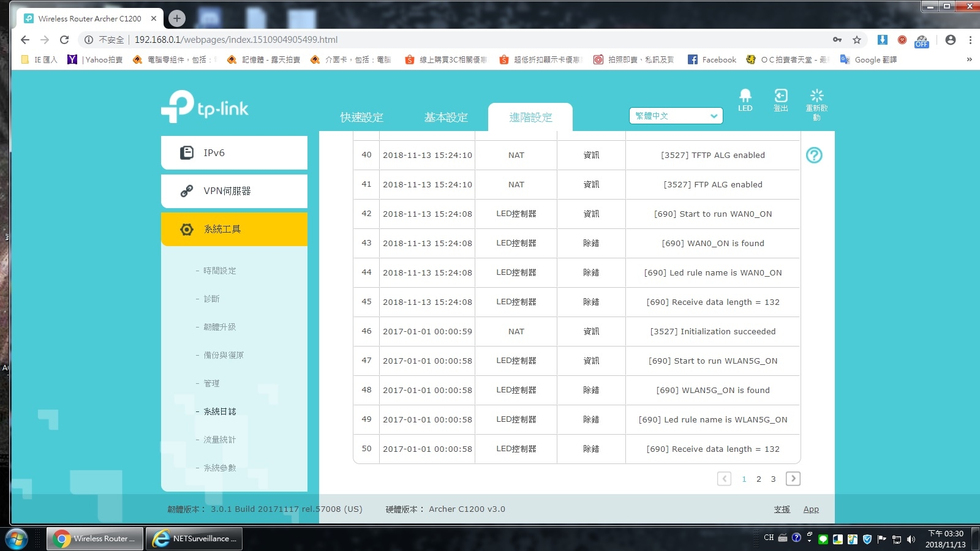The width and height of the screenshot is (980, 551).
Task: Open the App link in footer
Action: point(811,509)
